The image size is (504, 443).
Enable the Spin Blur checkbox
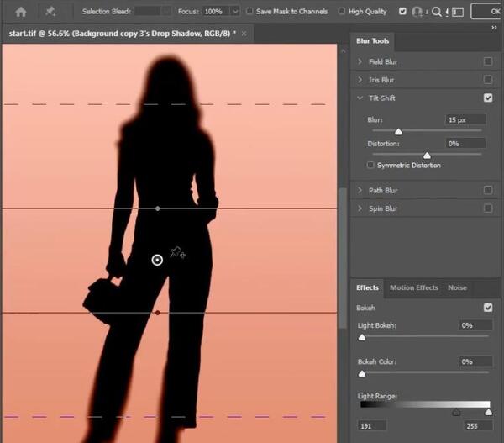pyautogui.click(x=487, y=208)
